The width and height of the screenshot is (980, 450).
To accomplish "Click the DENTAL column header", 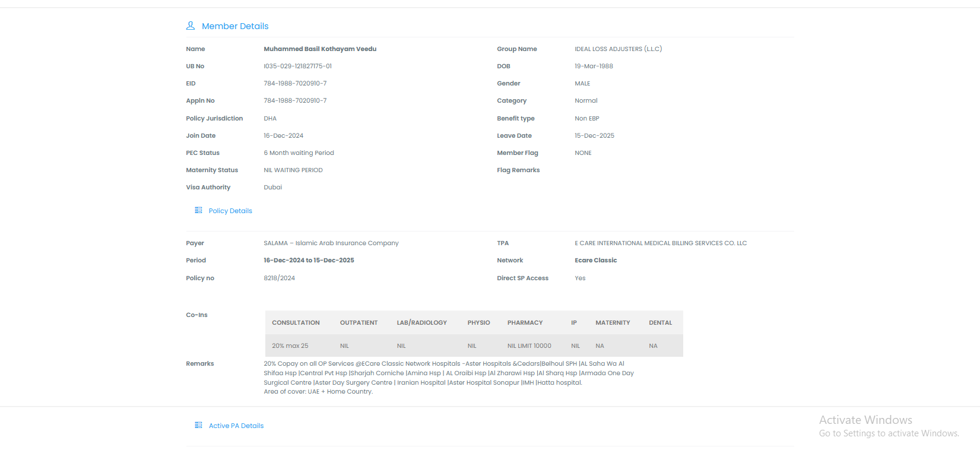I will tap(661, 322).
